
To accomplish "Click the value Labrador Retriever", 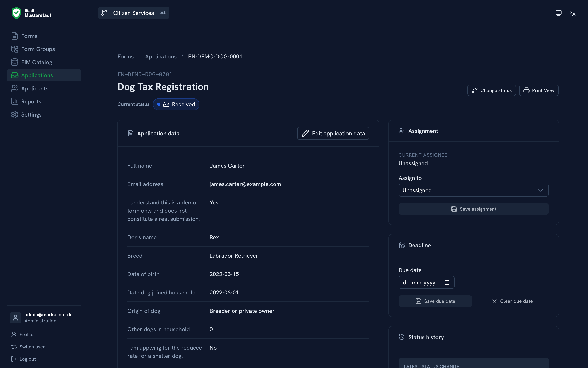I will pos(234,256).
